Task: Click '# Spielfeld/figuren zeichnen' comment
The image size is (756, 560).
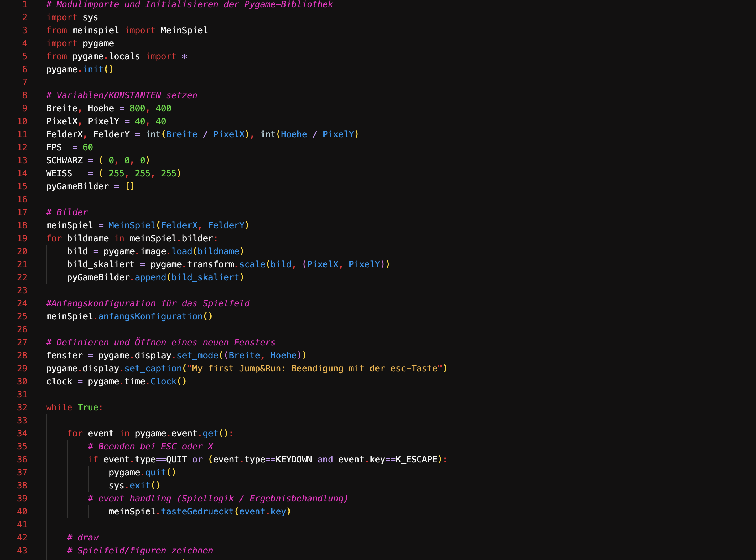Action: 140,551
